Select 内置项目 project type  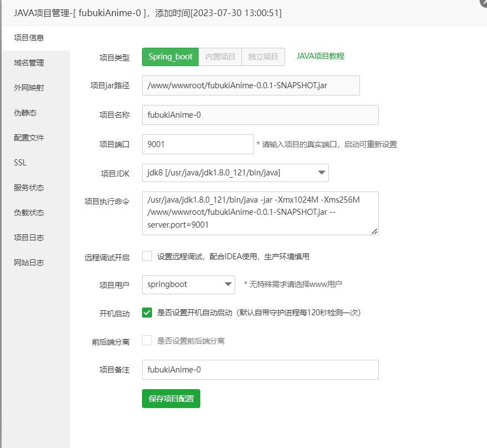(220, 57)
